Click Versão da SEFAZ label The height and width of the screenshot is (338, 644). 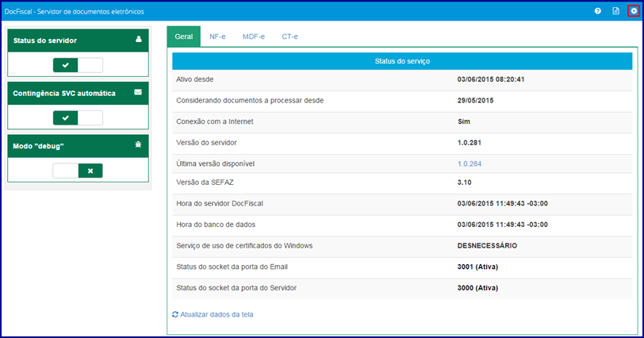[x=205, y=182]
